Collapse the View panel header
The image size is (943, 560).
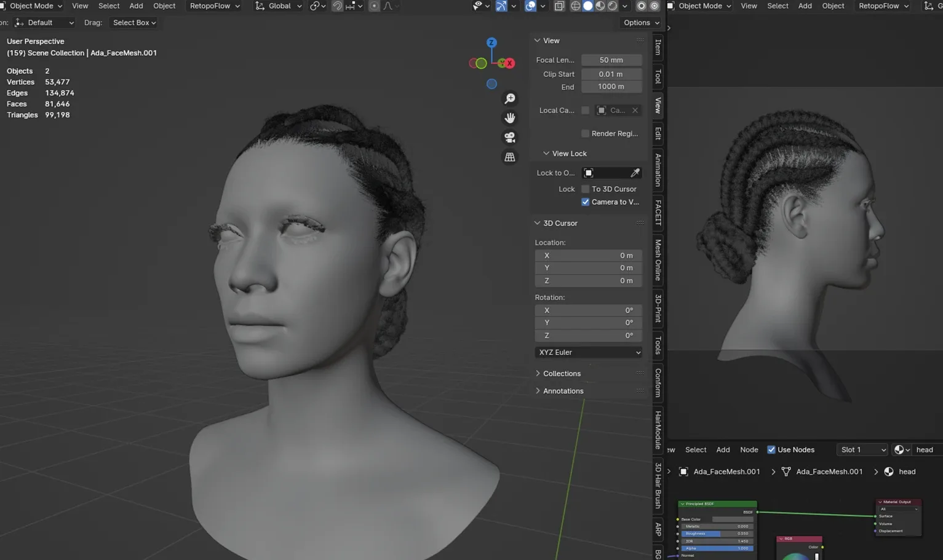(547, 41)
